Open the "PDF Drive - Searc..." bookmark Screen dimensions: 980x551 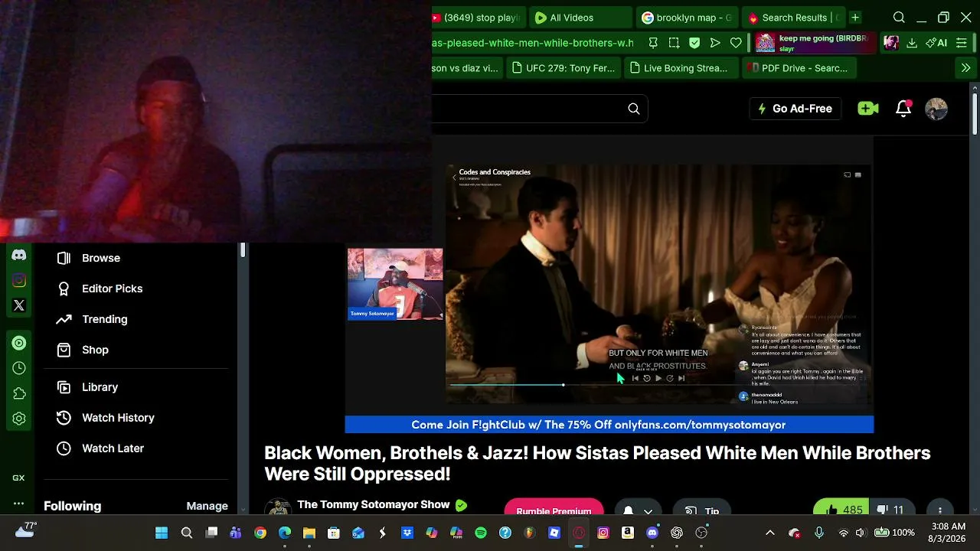[798, 68]
